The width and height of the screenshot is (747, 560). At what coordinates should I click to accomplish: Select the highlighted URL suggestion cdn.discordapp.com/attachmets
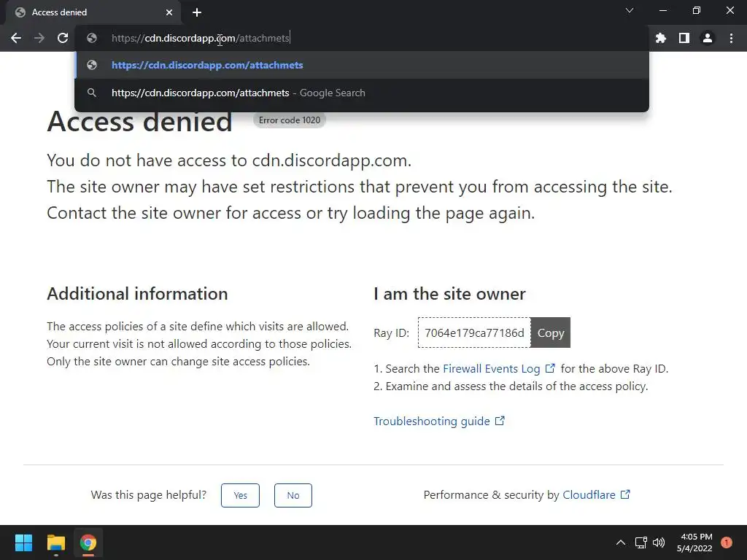pos(362,65)
